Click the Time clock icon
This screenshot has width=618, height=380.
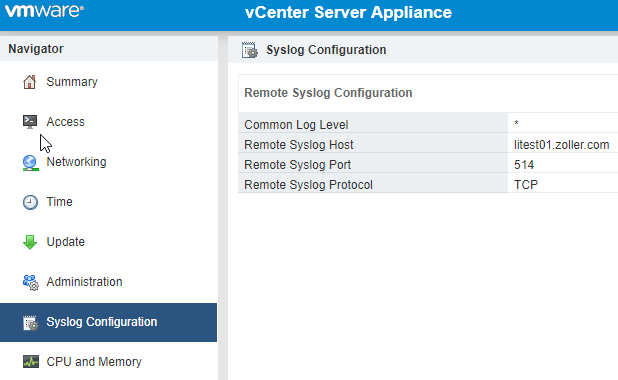pyautogui.click(x=30, y=202)
